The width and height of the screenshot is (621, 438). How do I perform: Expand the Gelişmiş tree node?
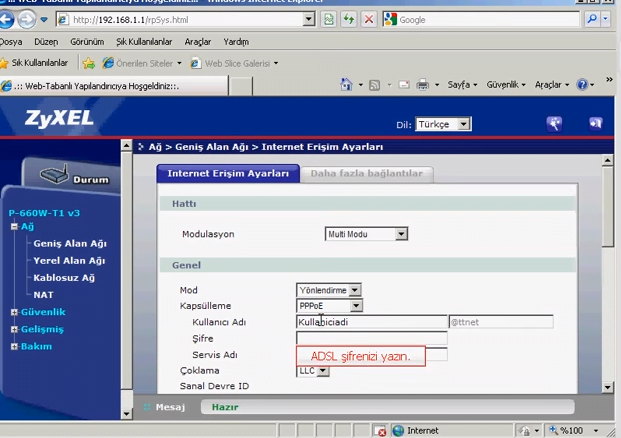click(x=15, y=329)
